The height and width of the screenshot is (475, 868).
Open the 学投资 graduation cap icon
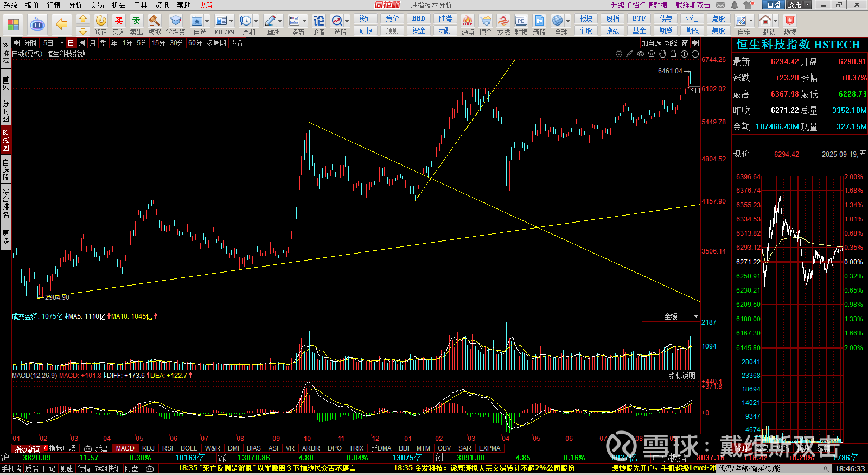[175, 21]
